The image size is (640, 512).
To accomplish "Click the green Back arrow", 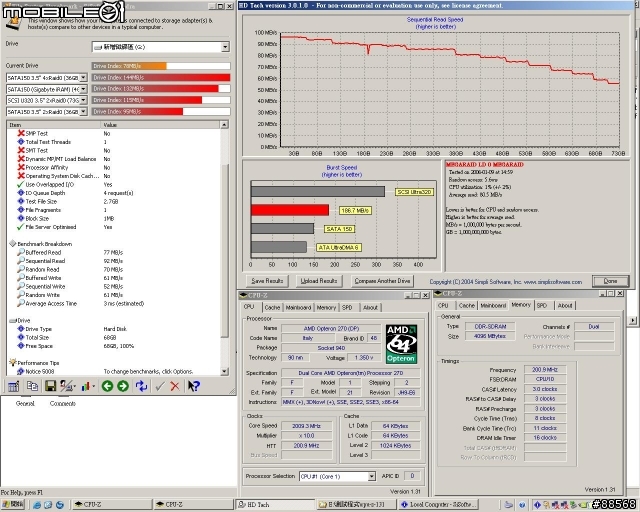I will point(107,386).
